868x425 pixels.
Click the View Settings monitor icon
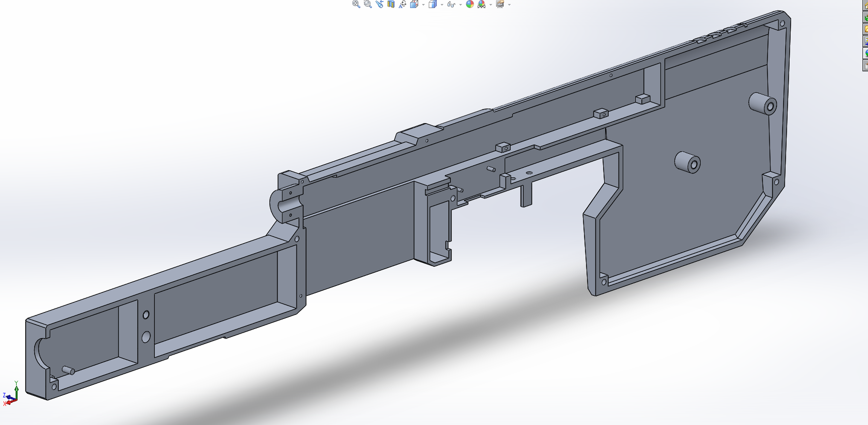coord(500,4)
